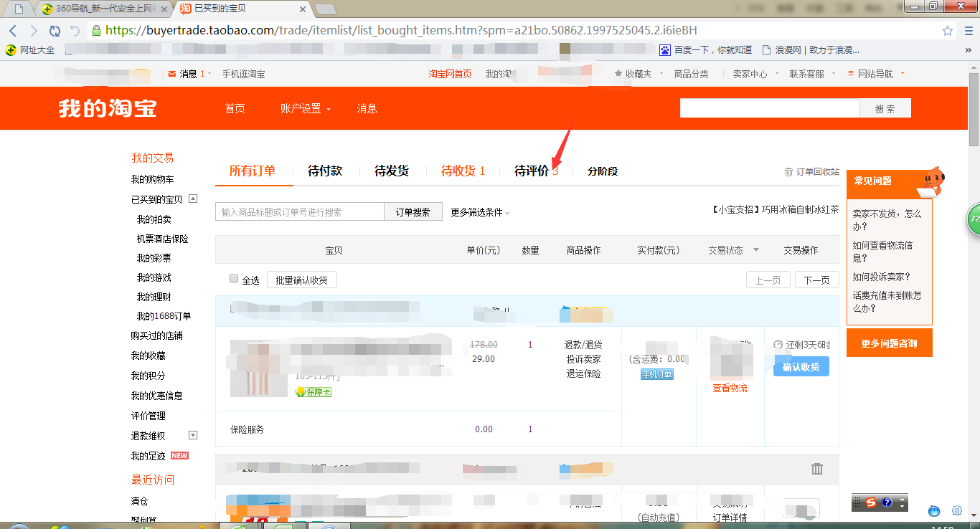Open 网站导航 menu in top bar
980x529 pixels.
pos(875,74)
